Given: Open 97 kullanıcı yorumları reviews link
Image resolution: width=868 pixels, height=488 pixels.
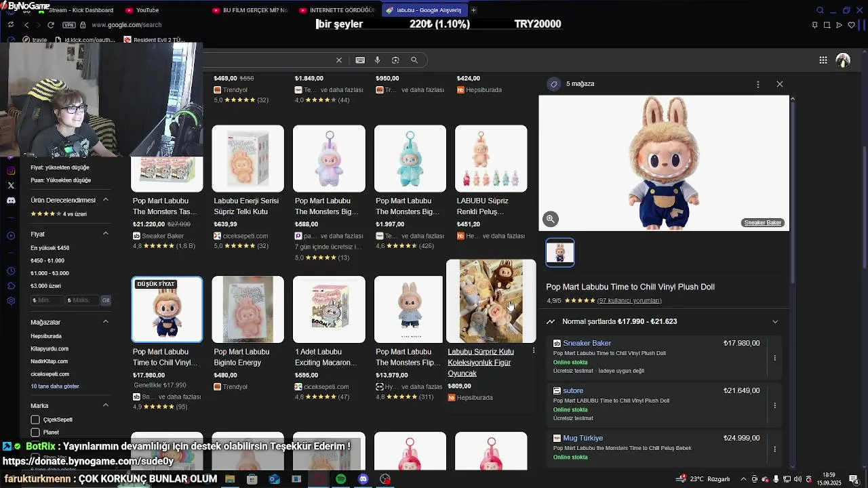Looking at the screenshot, I should pos(629,300).
